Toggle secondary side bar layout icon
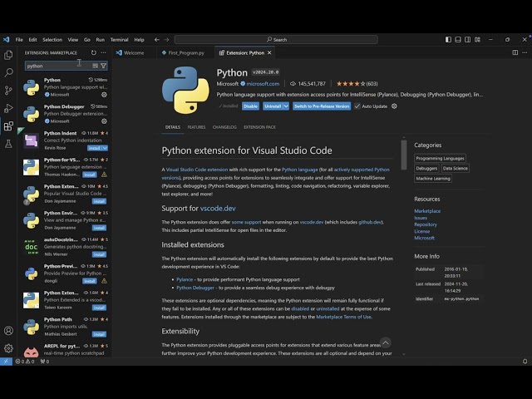 467,40
